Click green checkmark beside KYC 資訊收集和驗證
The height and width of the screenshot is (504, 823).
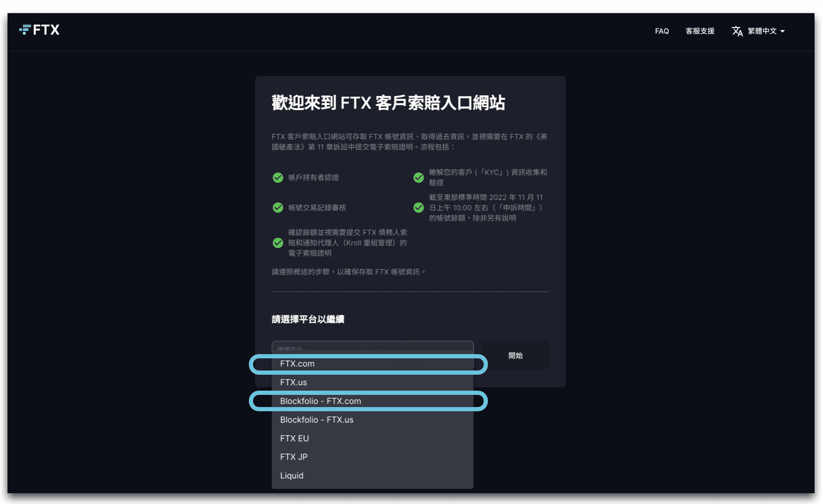419,178
